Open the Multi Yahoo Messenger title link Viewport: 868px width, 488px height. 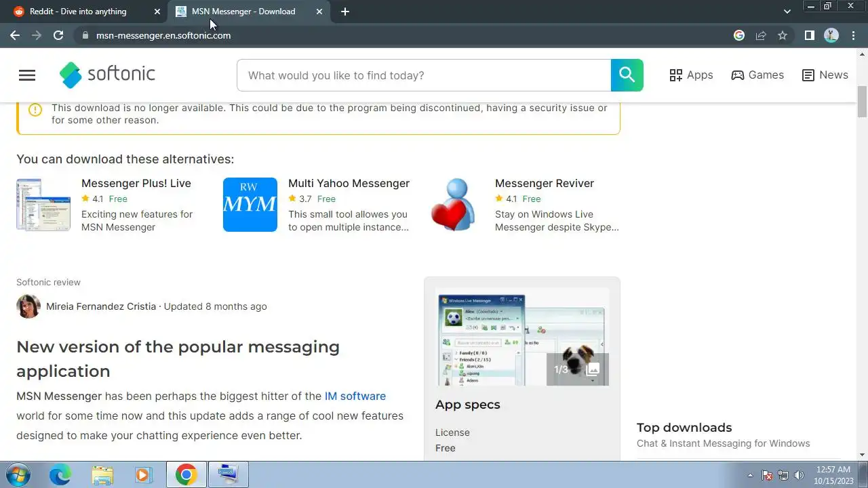coord(349,183)
